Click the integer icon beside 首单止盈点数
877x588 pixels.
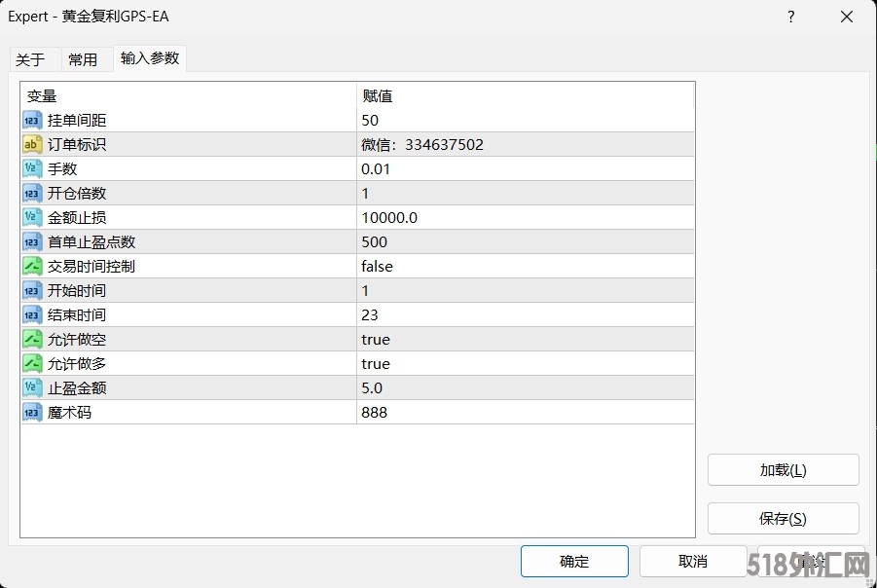(32, 241)
